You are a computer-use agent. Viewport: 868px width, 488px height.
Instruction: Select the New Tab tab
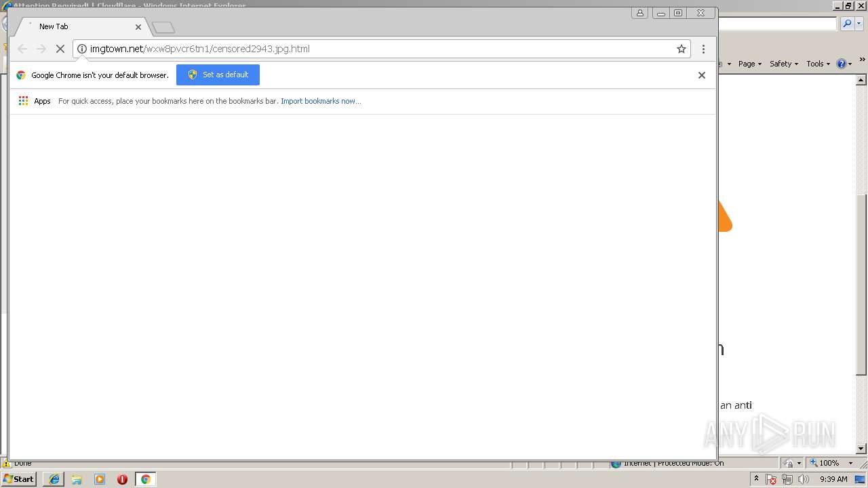[81, 26]
